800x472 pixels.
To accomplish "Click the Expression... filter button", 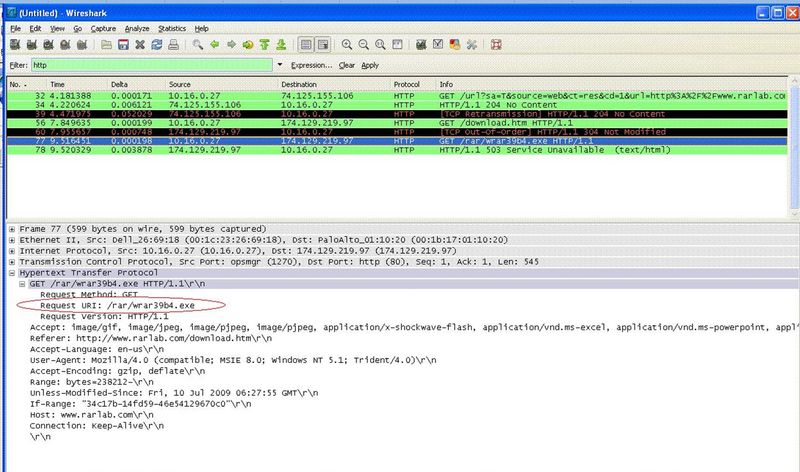I will click(x=311, y=65).
